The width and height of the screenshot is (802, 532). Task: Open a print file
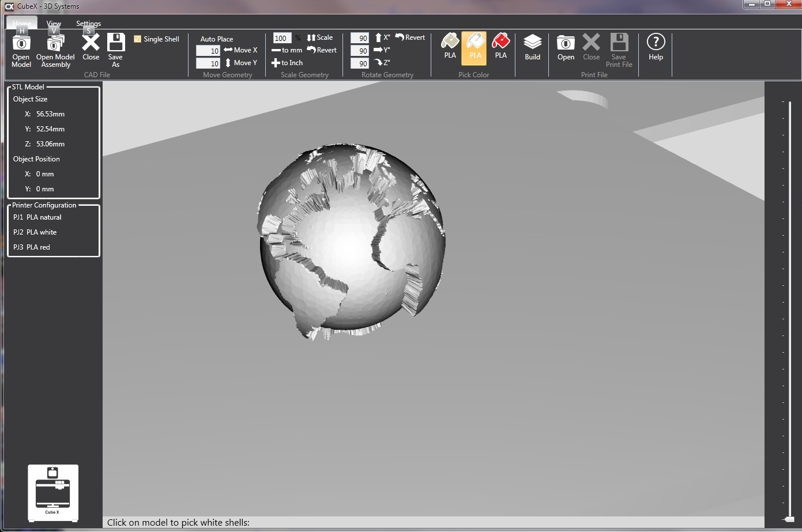[566, 47]
